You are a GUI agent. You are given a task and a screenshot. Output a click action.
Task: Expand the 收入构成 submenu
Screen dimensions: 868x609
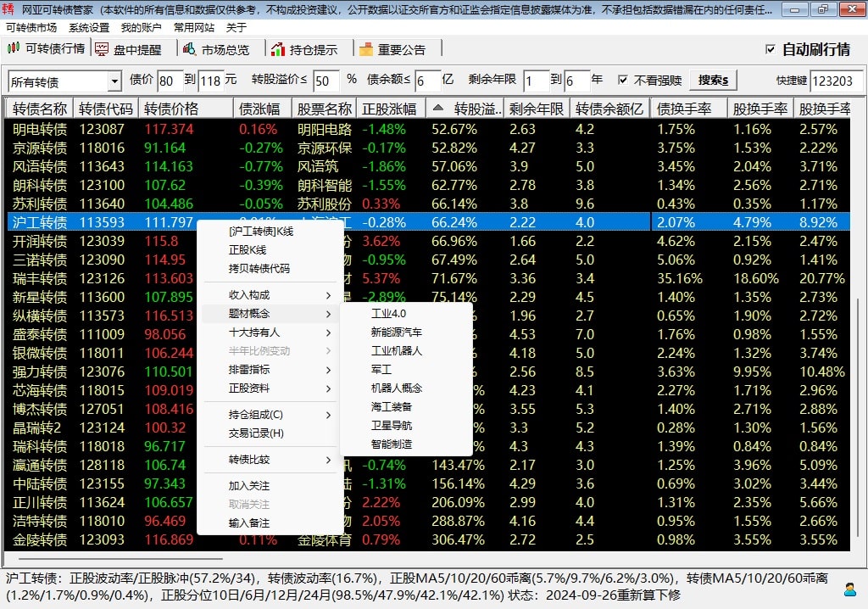point(270,295)
